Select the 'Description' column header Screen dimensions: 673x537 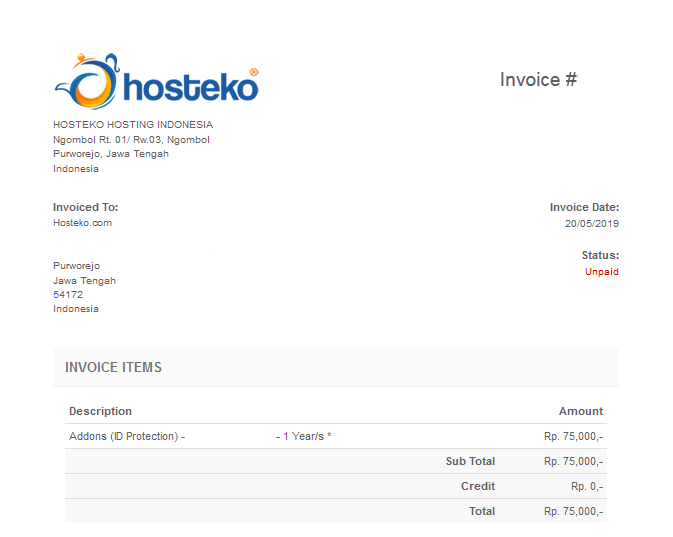(x=100, y=411)
